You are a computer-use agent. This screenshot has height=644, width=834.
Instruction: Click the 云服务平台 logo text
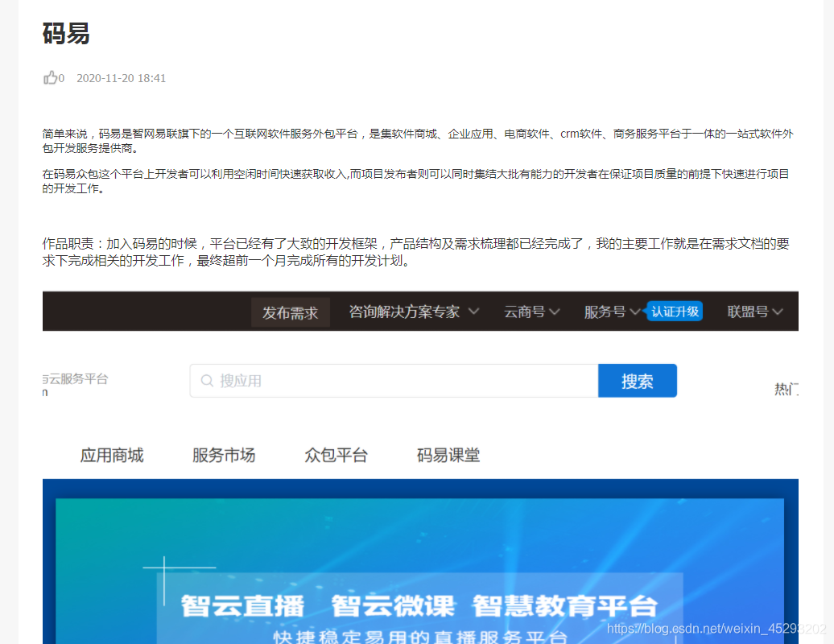[x=76, y=379]
